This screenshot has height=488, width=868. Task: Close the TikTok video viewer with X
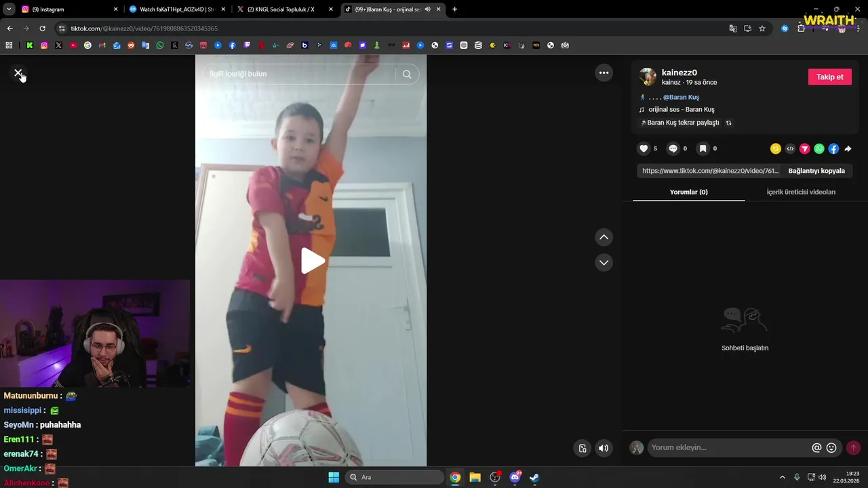point(18,73)
